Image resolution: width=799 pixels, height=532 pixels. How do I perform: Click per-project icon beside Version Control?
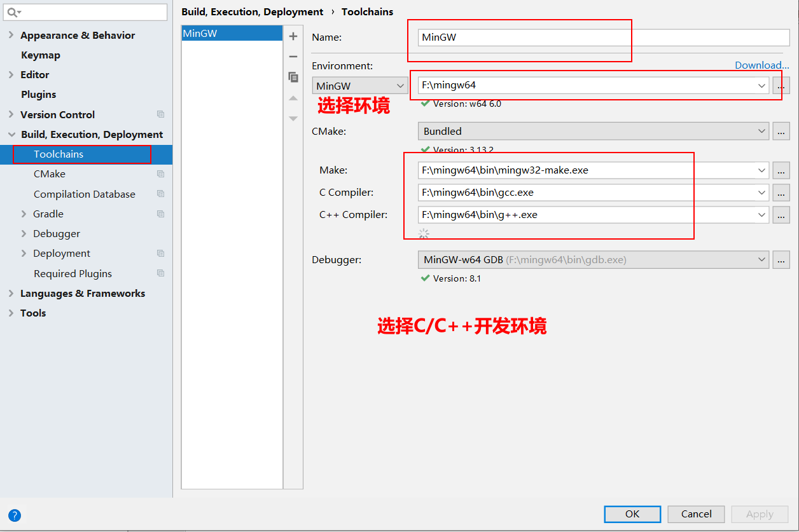160,114
